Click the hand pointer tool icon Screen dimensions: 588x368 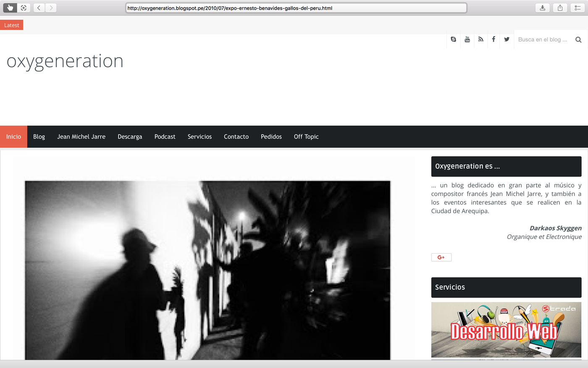tap(10, 8)
